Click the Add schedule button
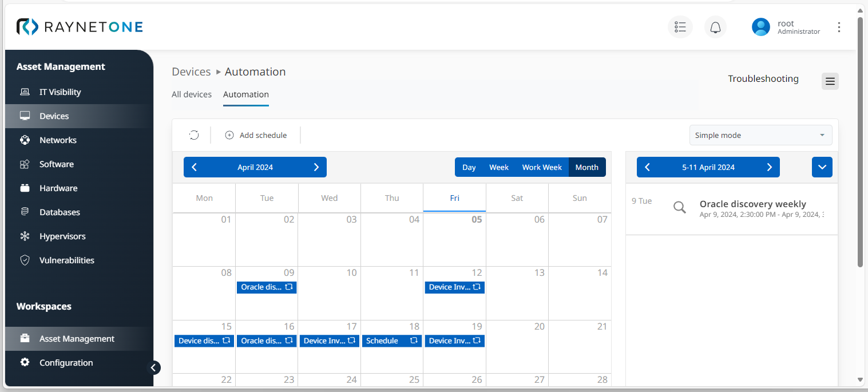Image resolution: width=868 pixels, height=392 pixels. tap(256, 135)
